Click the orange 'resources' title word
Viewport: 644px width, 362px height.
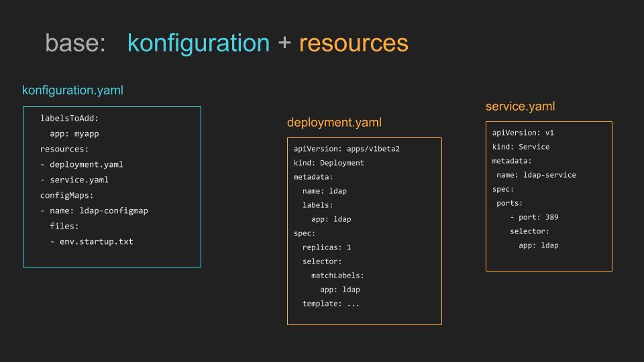coord(354,44)
